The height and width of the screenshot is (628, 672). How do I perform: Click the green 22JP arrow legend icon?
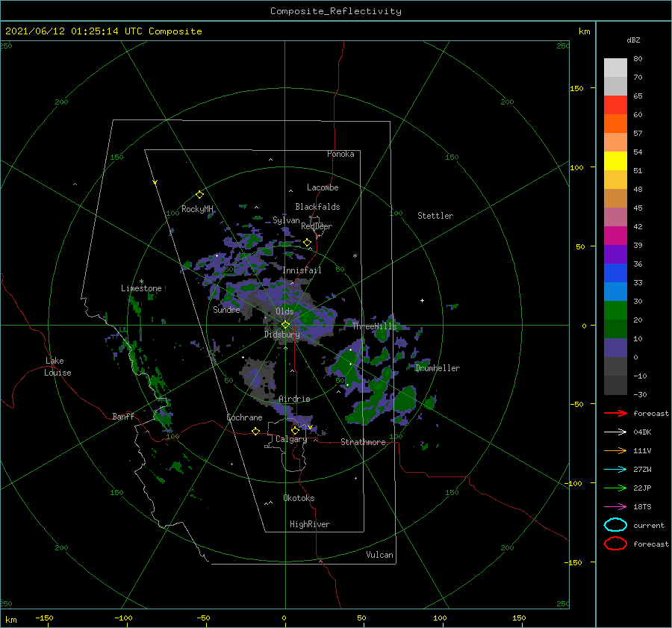pyautogui.click(x=615, y=488)
